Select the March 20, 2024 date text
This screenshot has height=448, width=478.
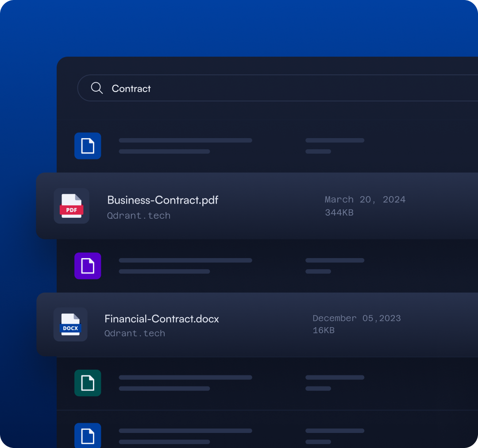click(x=365, y=200)
